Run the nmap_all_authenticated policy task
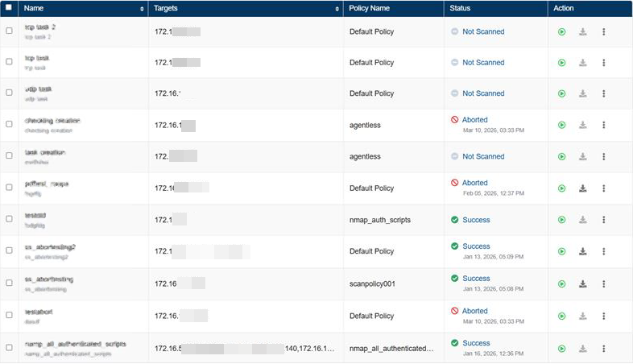Image resolution: width=633 pixels, height=364 pixels. tap(561, 349)
